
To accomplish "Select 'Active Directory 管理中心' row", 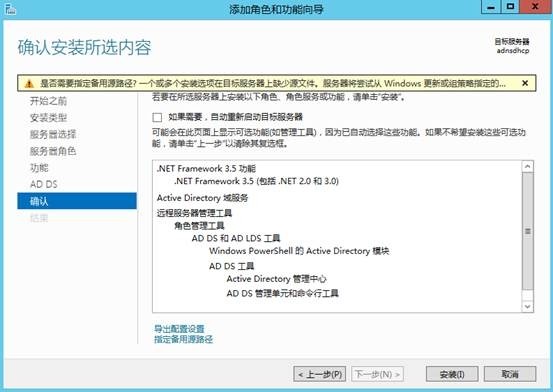I will pyautogui.click(x=276, y=279).
